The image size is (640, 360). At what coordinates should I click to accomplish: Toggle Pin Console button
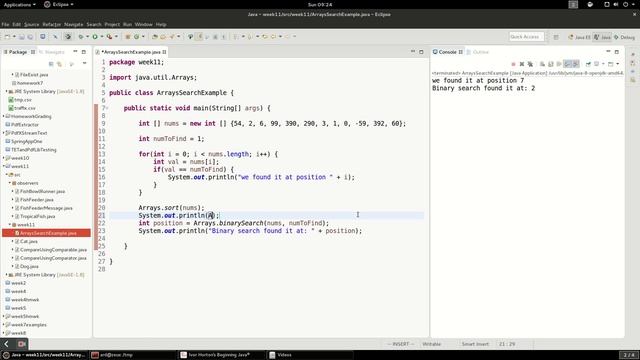(588, 64)
